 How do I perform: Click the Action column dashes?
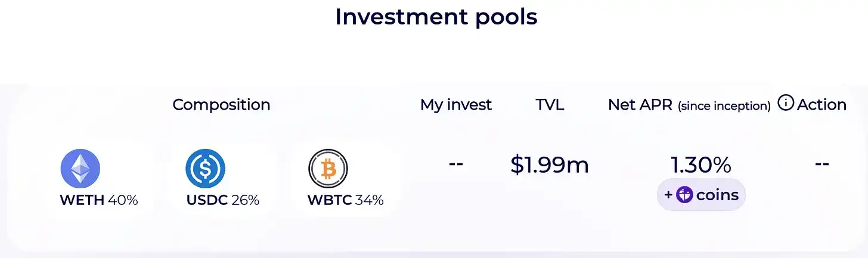[x=822, y=164]
